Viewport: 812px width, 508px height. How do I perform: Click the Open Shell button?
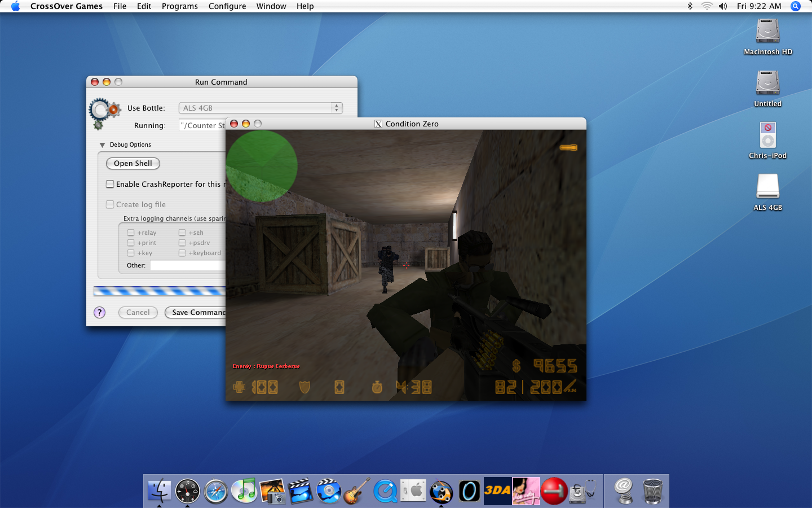133,163
